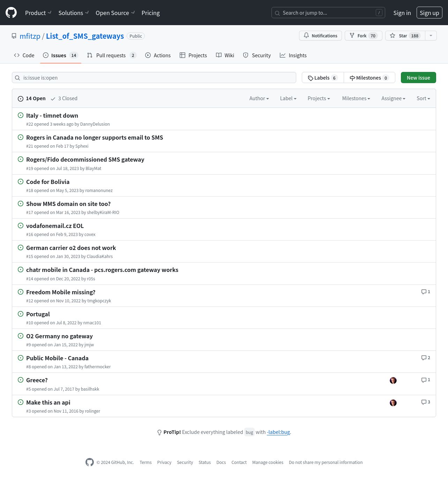
Task: Show the 14 Open issues
Action: (32, 98)
